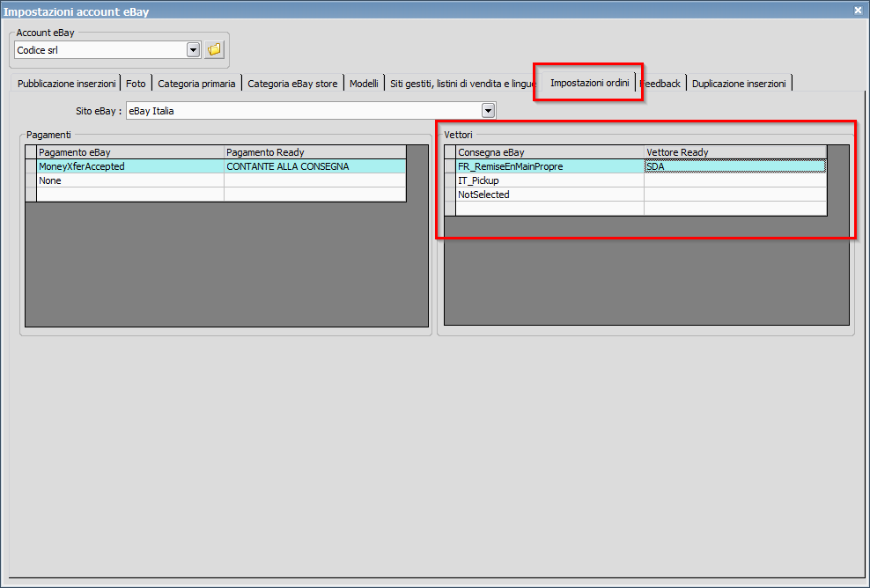Click Vettore Ready cell for IT_Pickup
This screenshot has width=870, height=588.
pyautogui.click(x=735, y=180)
